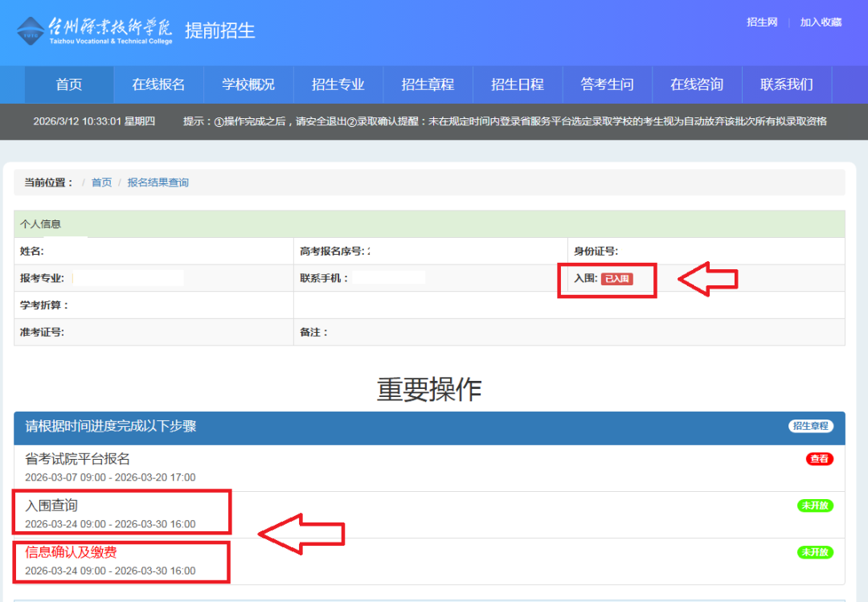Click 答考生问 in navigation bar
Screen dimensions: 868x602
(607, 84)
